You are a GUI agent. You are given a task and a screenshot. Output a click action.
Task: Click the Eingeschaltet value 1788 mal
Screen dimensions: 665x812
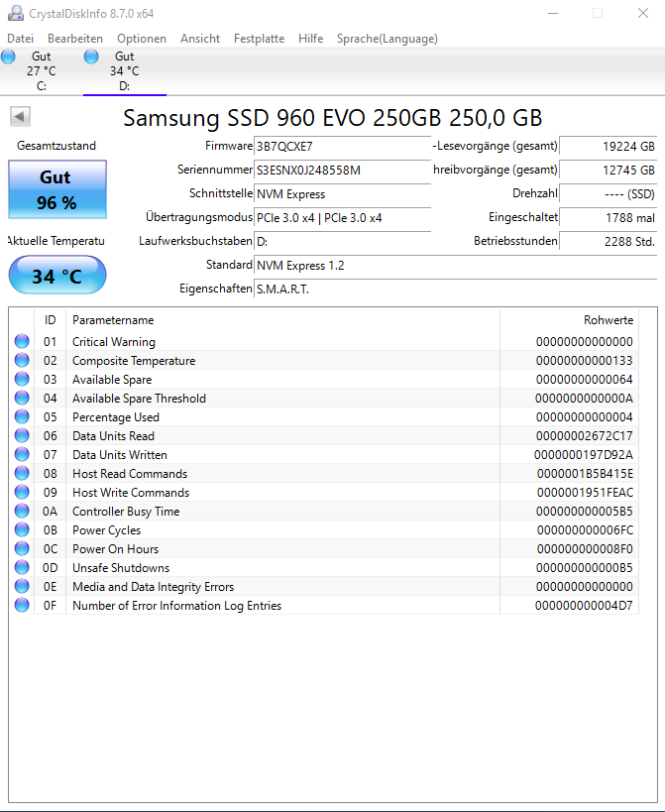tap(609, 218)
